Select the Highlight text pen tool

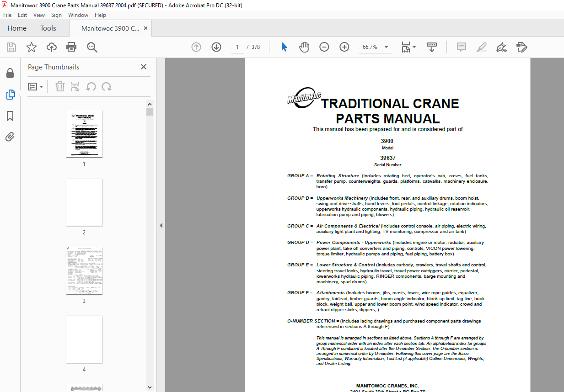[x=481, y=47]
